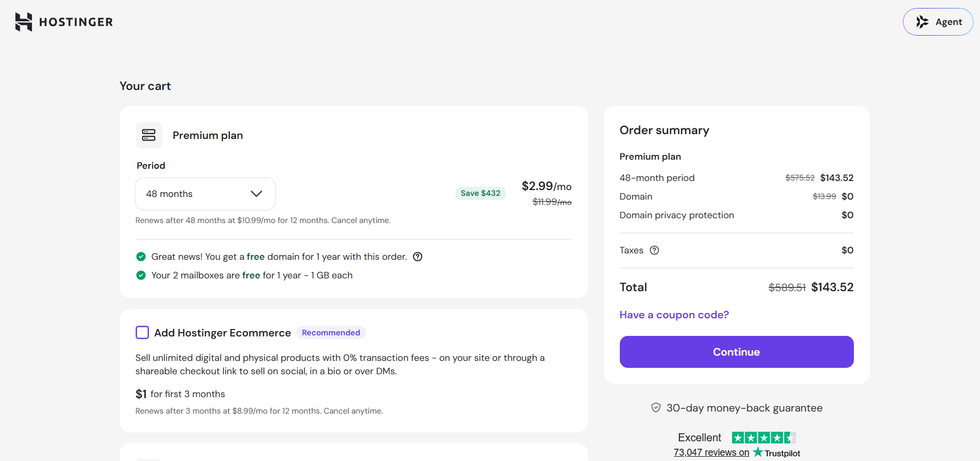Click the Premium plan server icon
Viewport: 980px width, 461px height.
point(149,135)
